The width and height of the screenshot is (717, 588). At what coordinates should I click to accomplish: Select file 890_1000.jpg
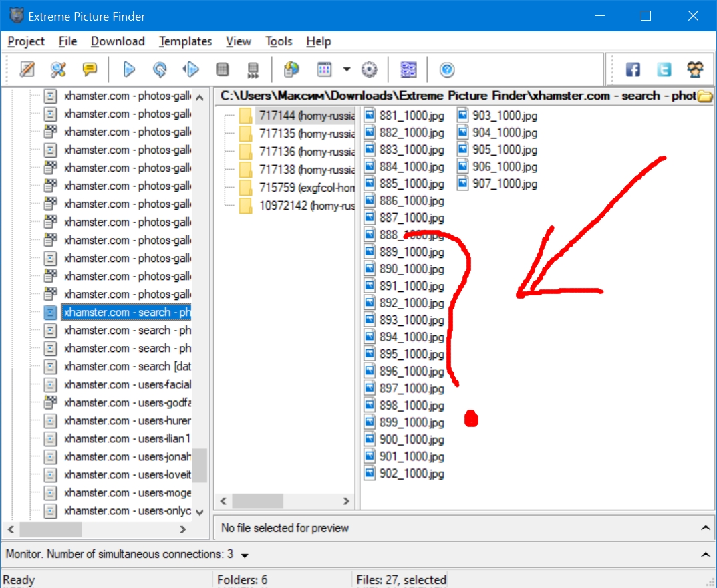point(412,269)
